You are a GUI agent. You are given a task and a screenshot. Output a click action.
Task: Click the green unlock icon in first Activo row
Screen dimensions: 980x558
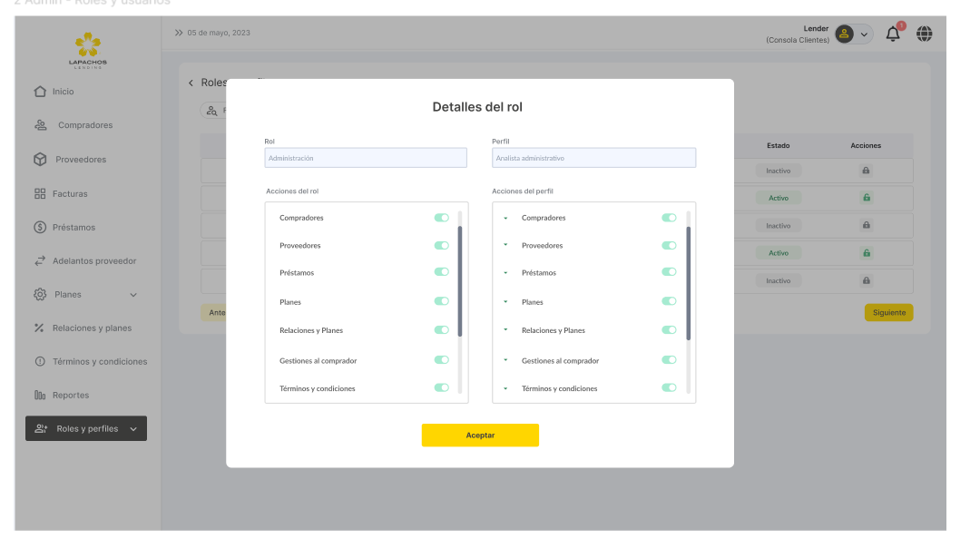[866, 198]
